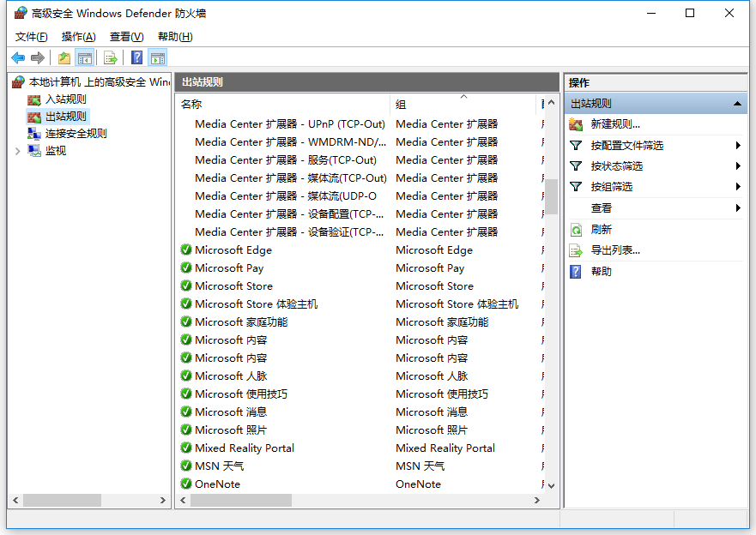Select the Microsoft 人脉 rule name
This screenshot has width=756, height=535.
pos(231,376)
